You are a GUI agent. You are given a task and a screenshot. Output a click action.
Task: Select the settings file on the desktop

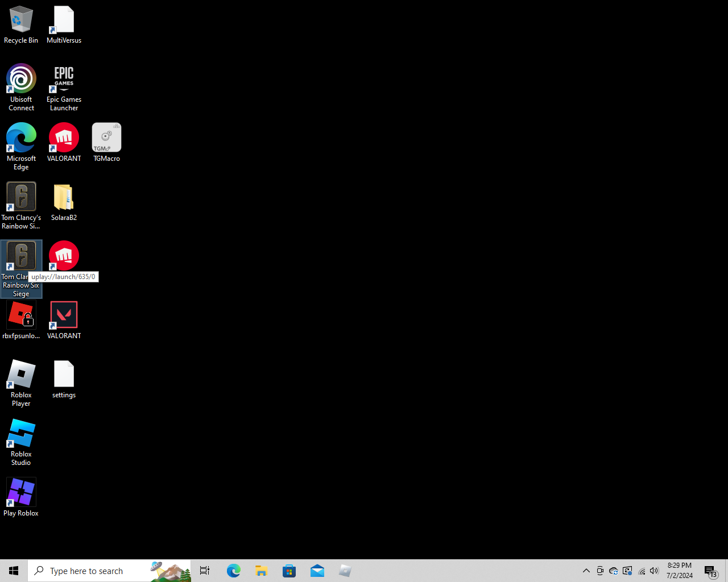[64, 379]
